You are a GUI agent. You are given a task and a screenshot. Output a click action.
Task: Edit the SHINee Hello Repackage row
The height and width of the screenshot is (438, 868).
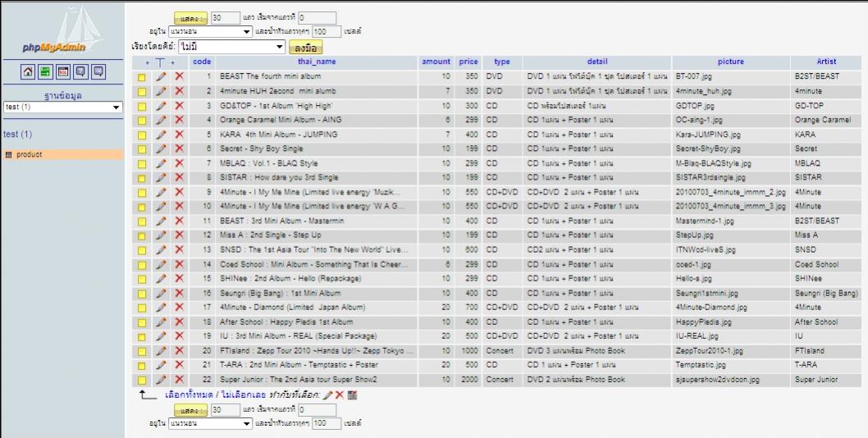[x=161, y=279]
